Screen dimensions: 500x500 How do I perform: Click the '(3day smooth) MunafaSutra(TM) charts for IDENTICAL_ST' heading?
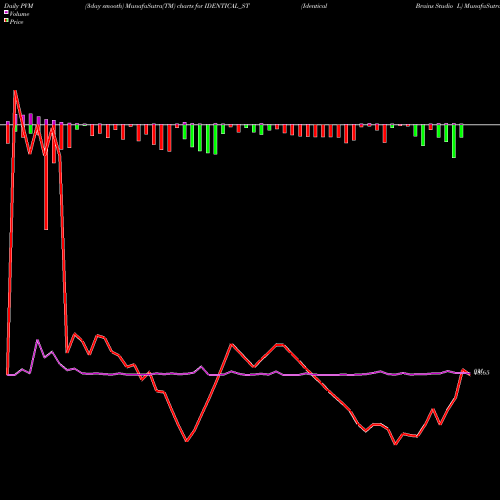point(167,6)
